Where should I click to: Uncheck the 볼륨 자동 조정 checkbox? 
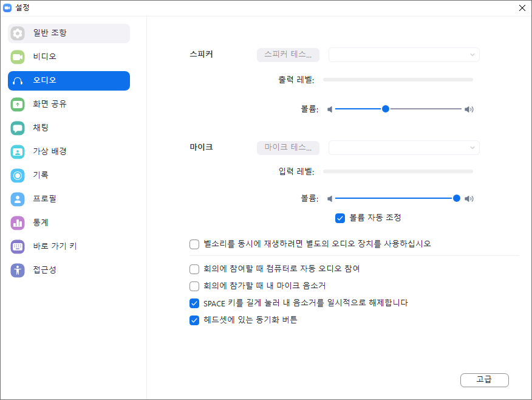340,218
